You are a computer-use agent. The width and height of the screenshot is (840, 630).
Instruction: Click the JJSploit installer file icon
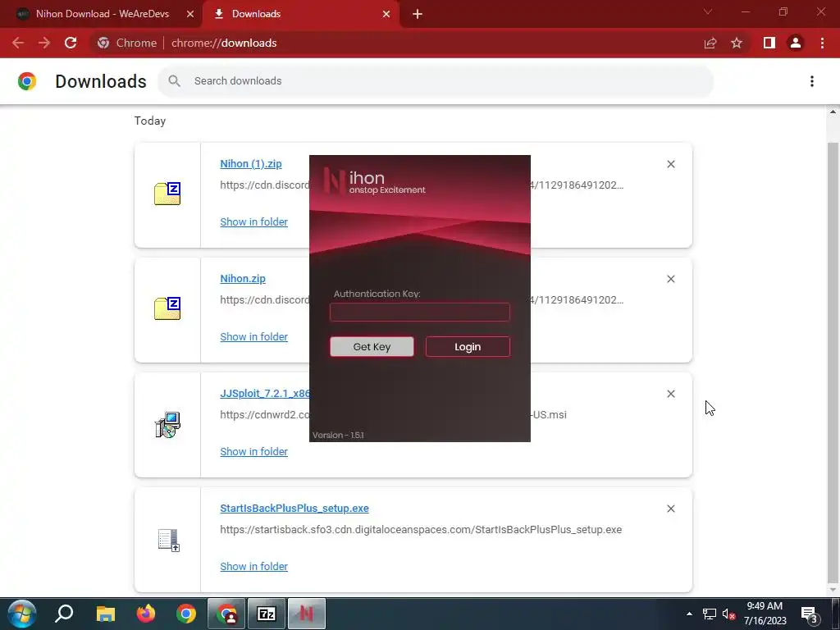[167, 425]
